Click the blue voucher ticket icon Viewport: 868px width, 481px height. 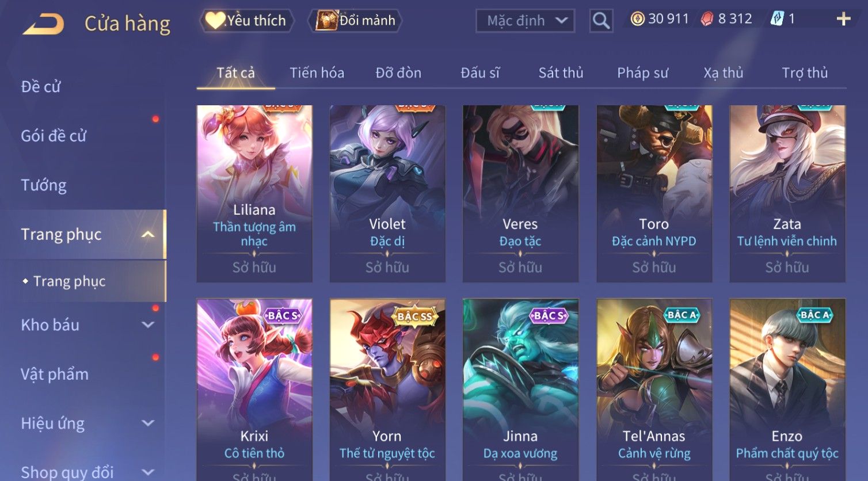click(777, 19)
